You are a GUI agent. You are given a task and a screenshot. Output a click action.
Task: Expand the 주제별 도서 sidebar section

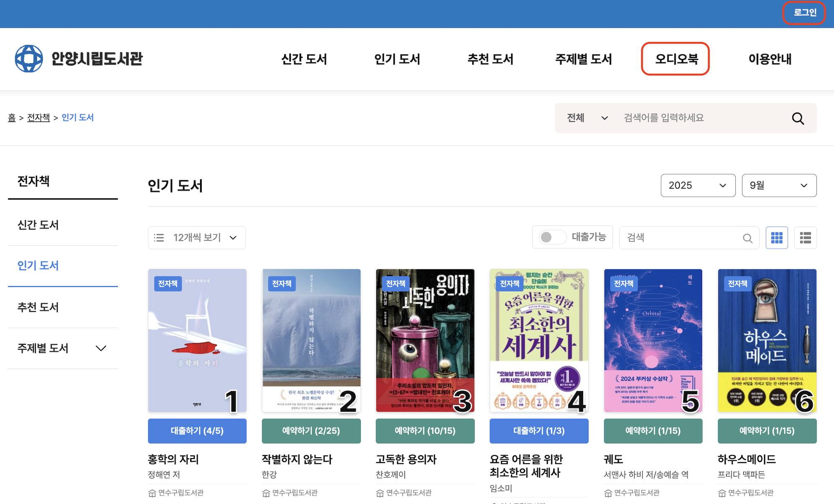click(x=101, y=348)
